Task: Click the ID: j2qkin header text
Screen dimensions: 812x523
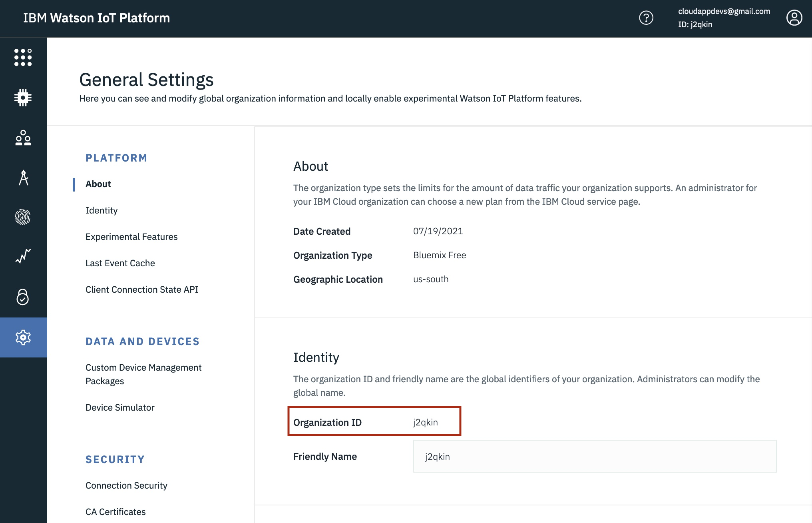Action: pyautogui.click(x=695, y=24)
